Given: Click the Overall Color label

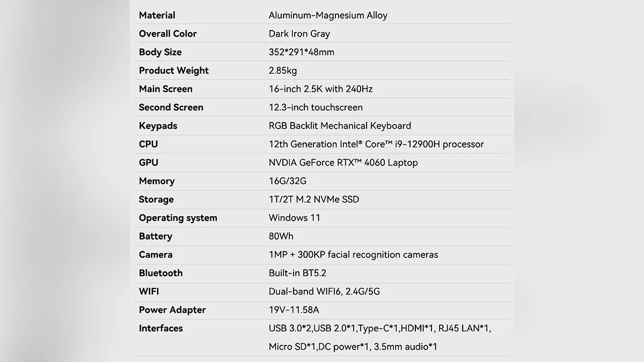Looking at the screenshot, I should tap(167, 33).
